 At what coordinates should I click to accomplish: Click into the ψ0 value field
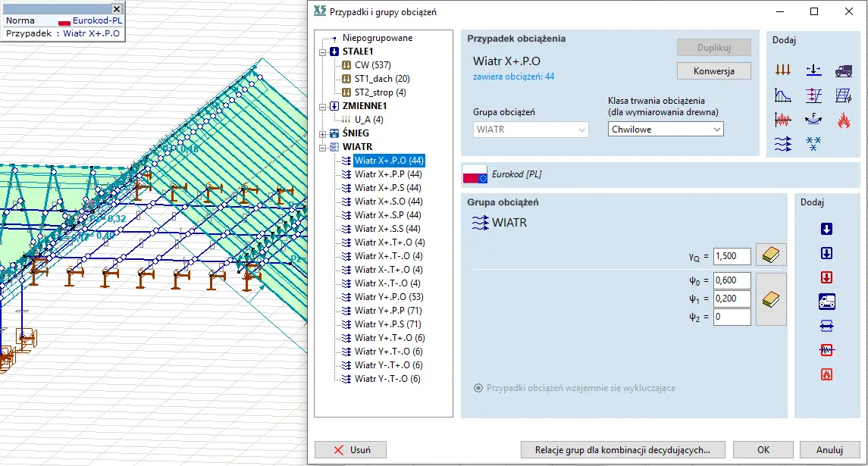732,280
